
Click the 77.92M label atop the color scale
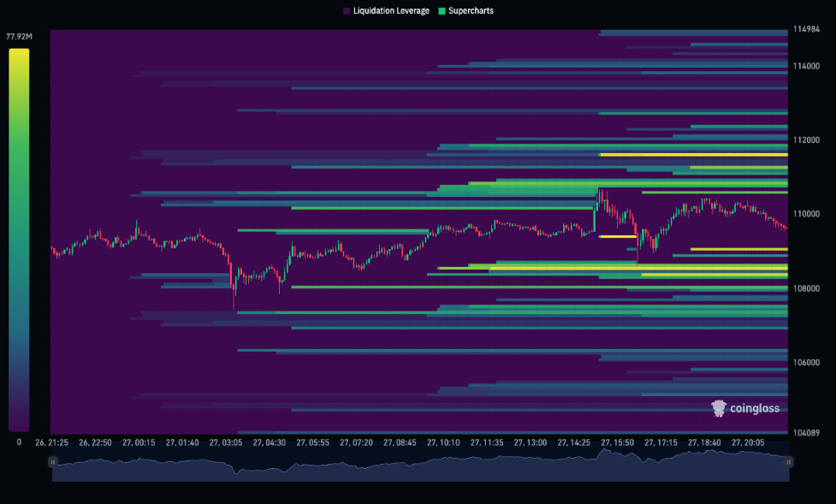click(20, 37)
